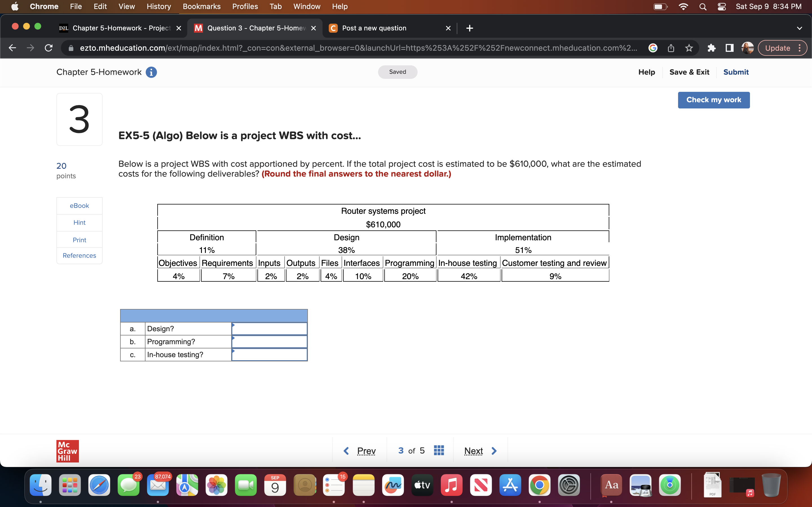Viewport: 812px width, 507px height.
Task: Toggle the Chrome side panel icon
Action: click(x=729, y=48)
